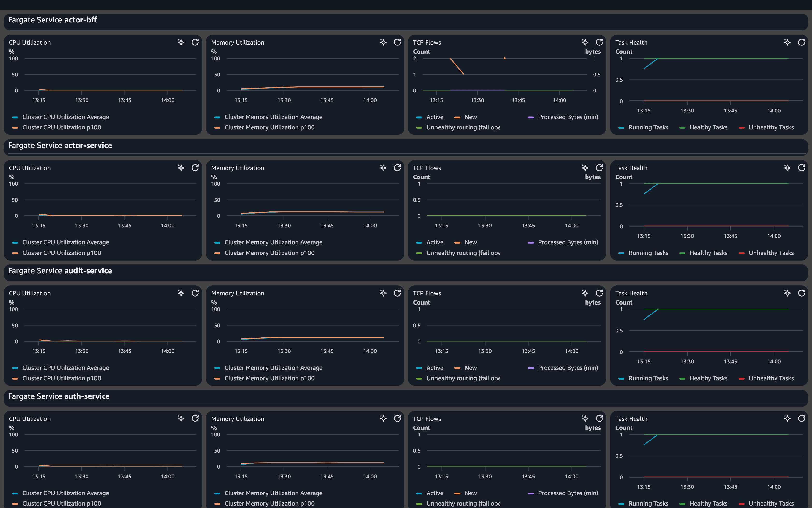812x508 pixels.
Task: Open AI sparkle on actor-bff CPU Utilization
Action: click(x=181, y=42)
